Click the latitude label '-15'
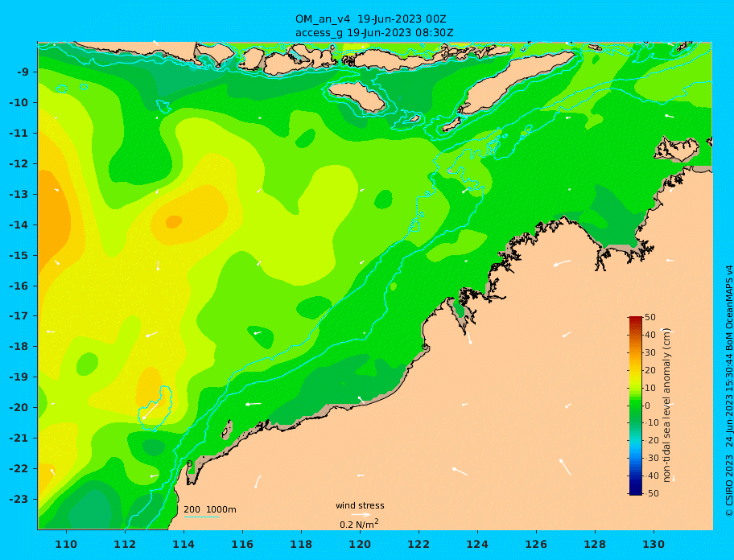Screen dimensions: 734x560 (19, 255)
